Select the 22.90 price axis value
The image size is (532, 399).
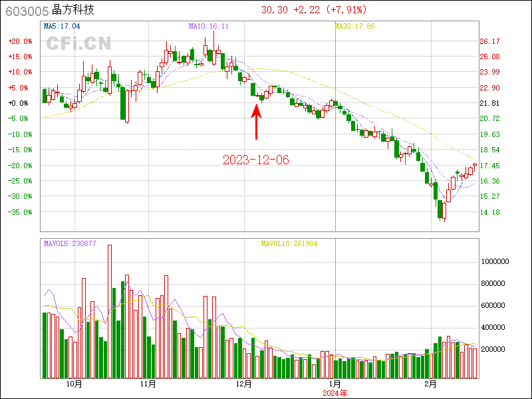[x=489, y=88]
